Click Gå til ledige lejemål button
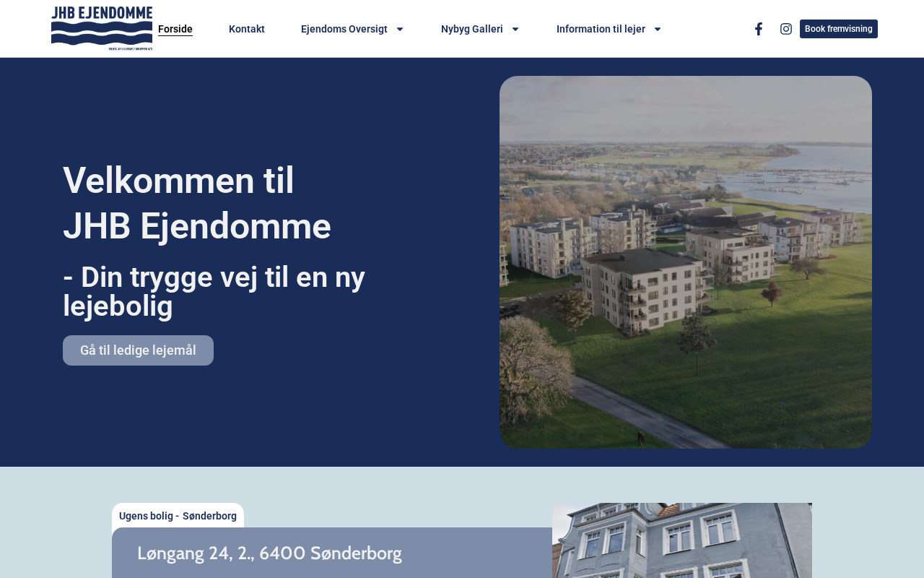The height and width of the screenshot is (578, 924). 138,350
